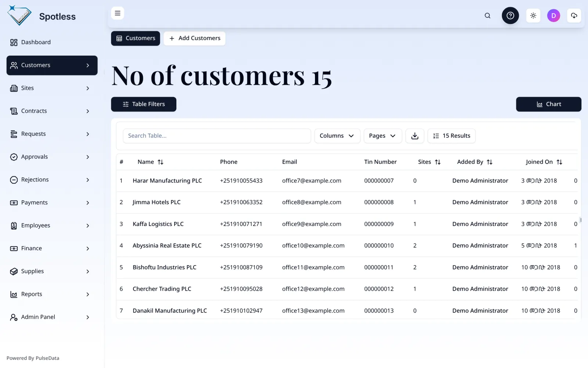Expand the Approvals sidebar menu
Viewport: 588px width, 368px height.
tap(52, 157)
